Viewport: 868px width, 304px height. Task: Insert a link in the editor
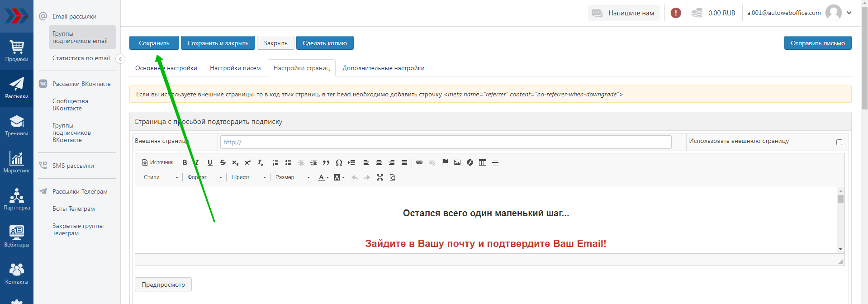click(419, 162)
